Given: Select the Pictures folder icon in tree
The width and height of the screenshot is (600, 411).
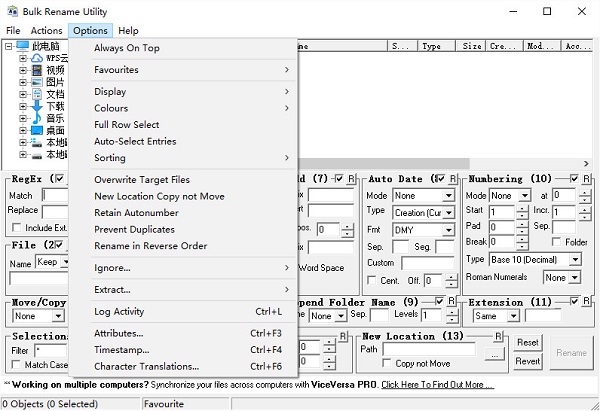Looking at the screenshot, I should point(37,82).
